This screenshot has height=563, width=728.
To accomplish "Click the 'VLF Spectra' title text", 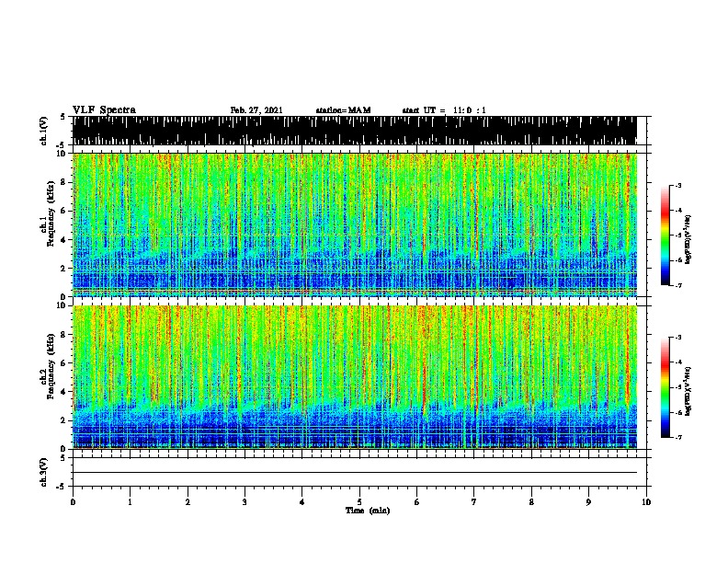I will (x=104, y=110).
